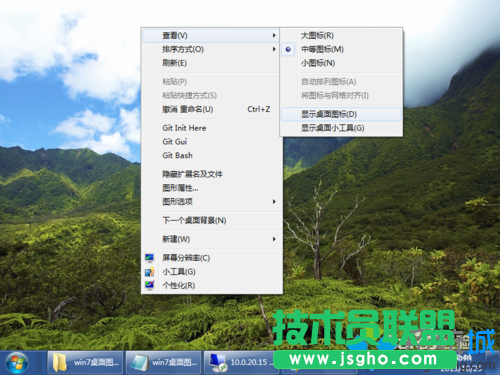Open Git Bash from context menu

[x=211, y=155]
